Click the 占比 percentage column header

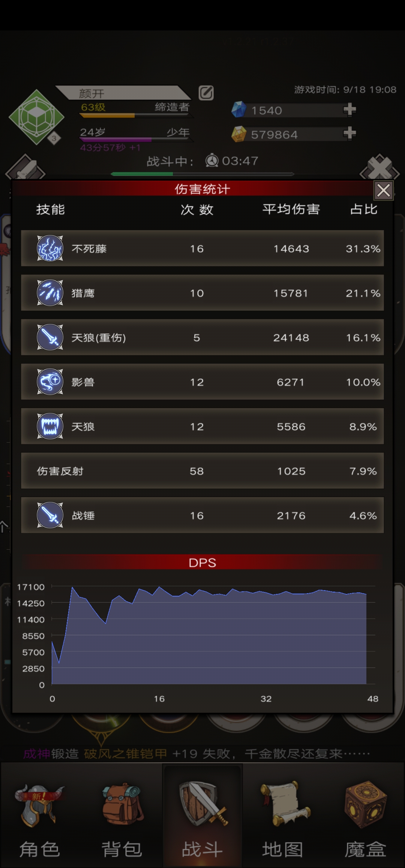pos(363,209)
